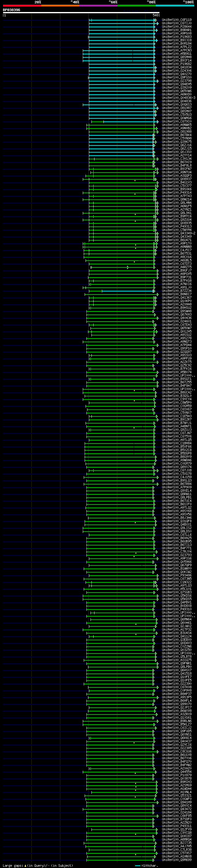The image size is (197, 868).
Task: Select the UniRef100_Q9ZUU4 hit name
Action: 177,220
